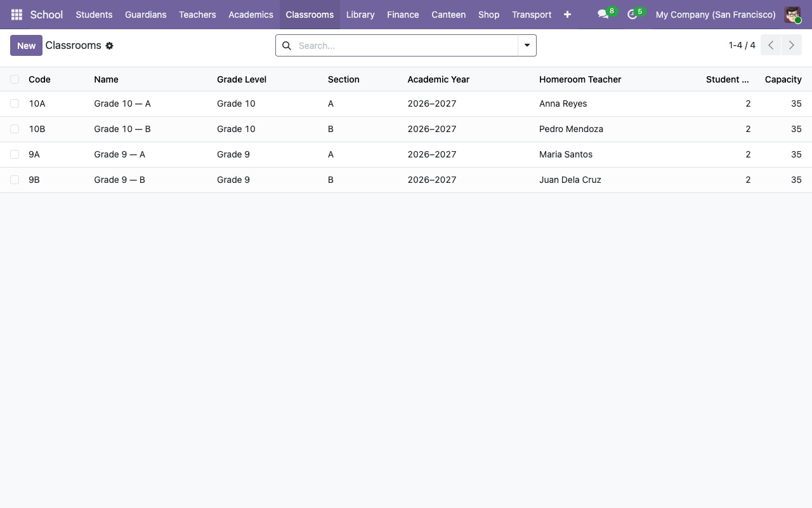
Task: Click section B in the 10B row
Action: click(331, 129)
